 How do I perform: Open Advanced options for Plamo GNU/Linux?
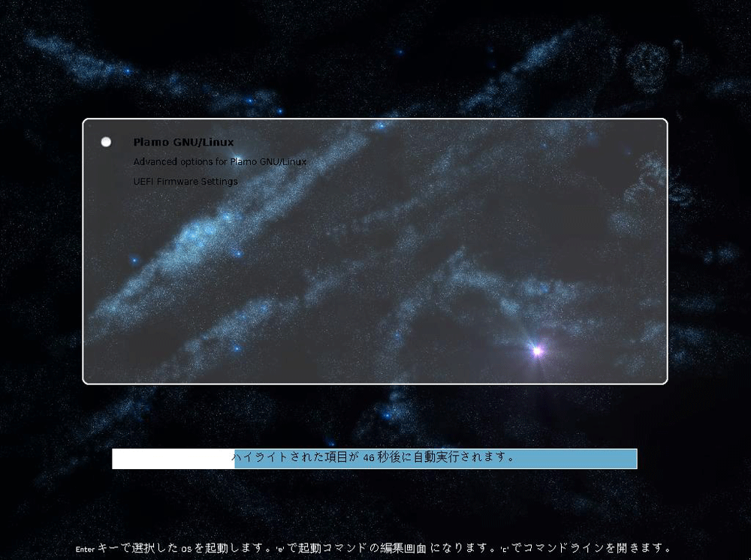(x=220, y=162)
